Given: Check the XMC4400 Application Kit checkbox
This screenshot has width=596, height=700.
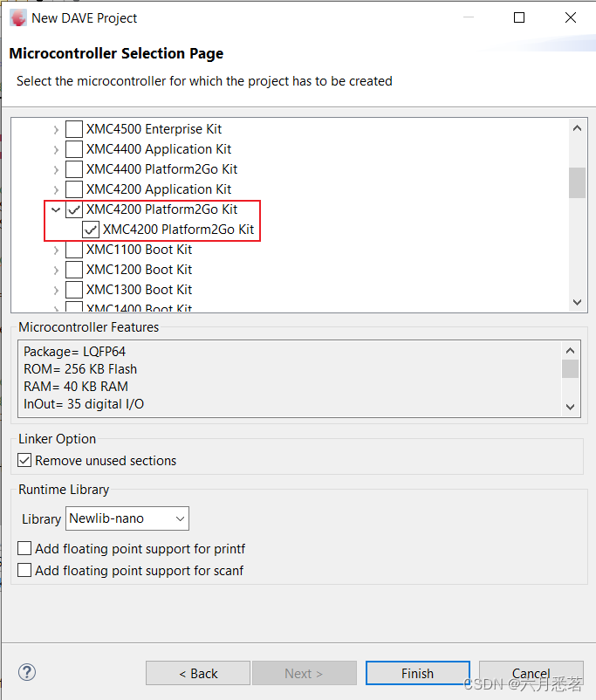Looking at the screenshot, I should tap(73, 149).
